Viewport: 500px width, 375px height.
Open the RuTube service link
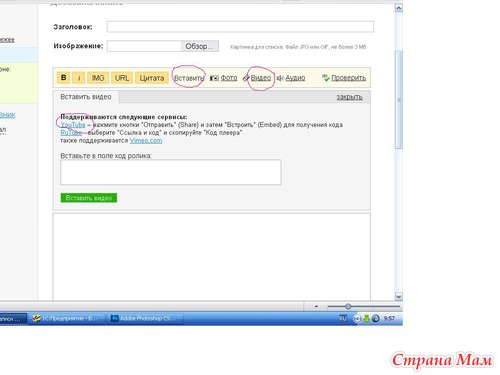click(71, 133)
